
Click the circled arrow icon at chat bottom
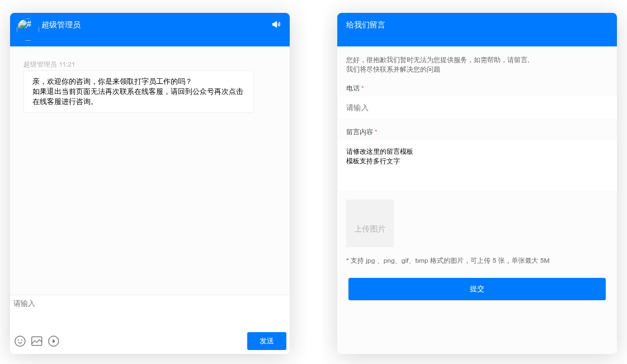[x=54, y=341]
